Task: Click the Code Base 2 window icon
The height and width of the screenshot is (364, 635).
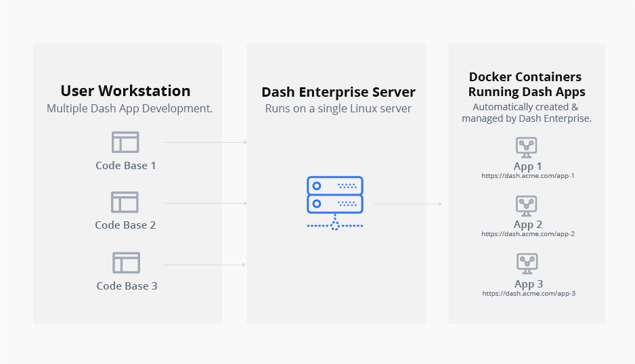Action: pos(125,202)
